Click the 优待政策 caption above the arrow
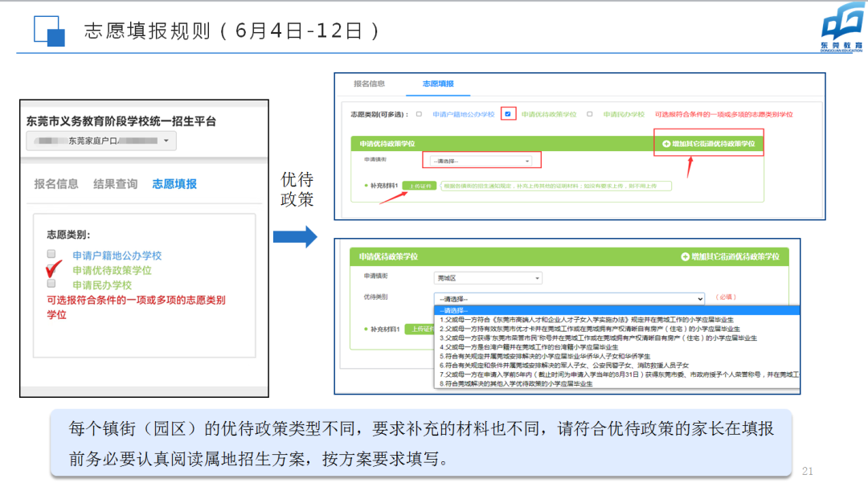Viewport: 868px width, 487px height. [x=297, y=190]
